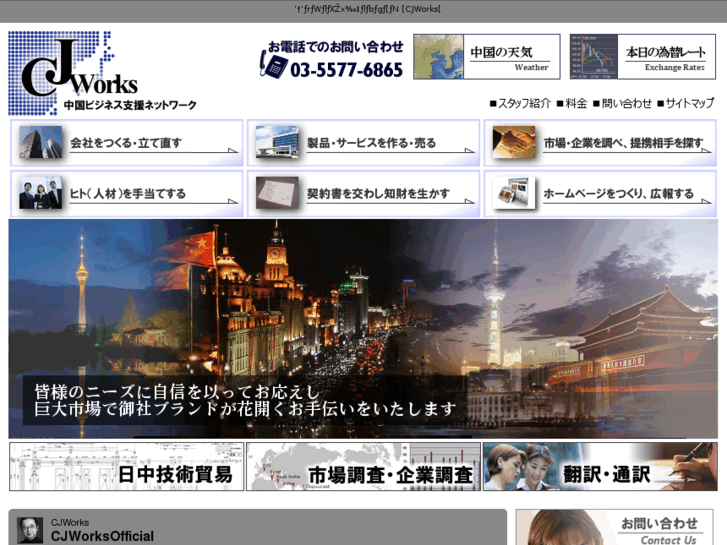Click the contract document icon in 契約書を交わし知財を生かす
727x545 pixels.
pos(277,192)
